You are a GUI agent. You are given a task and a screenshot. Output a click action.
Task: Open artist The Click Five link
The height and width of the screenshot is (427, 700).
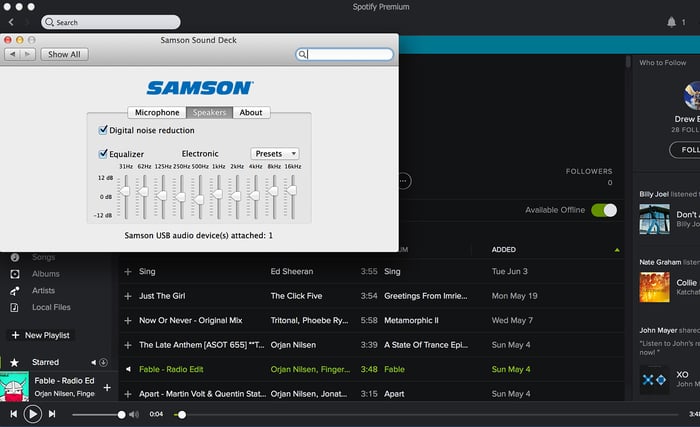click(296, 296)
